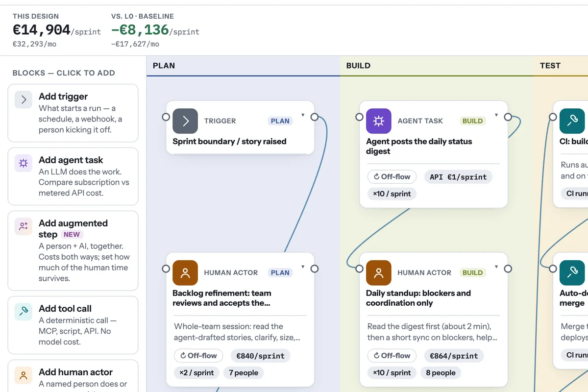Click the Add human actor person icon
This screenshot has height=392, width=588.
pyautogui.click(x=23, y=375)
